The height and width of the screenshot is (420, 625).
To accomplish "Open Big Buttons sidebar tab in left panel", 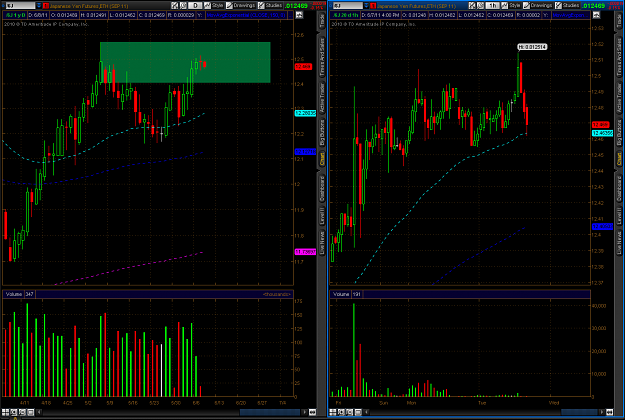I will (322, 132).
